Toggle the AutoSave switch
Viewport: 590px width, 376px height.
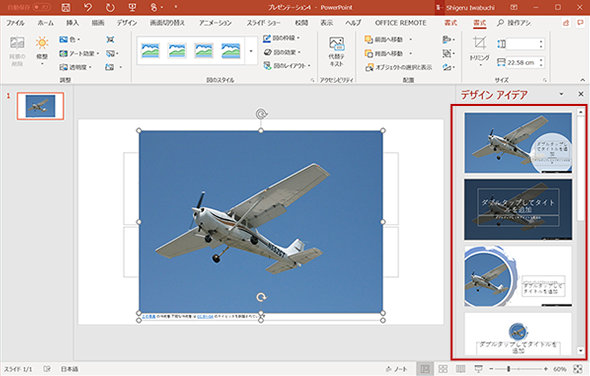tap(41, 7)
